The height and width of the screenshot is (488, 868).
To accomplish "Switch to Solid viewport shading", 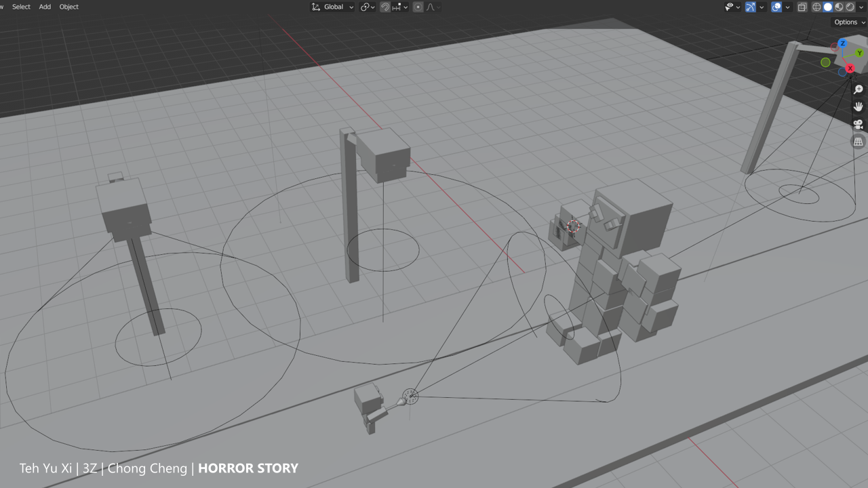I will 828,7.
